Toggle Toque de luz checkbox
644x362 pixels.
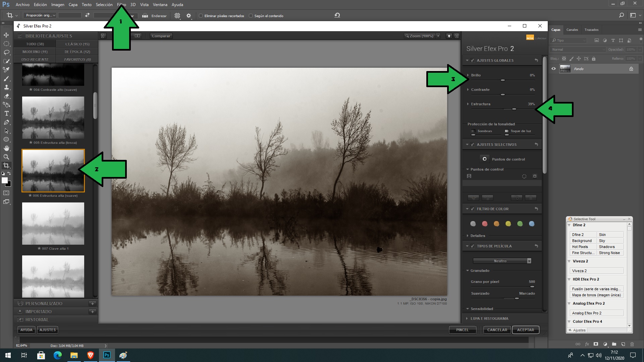506,131
